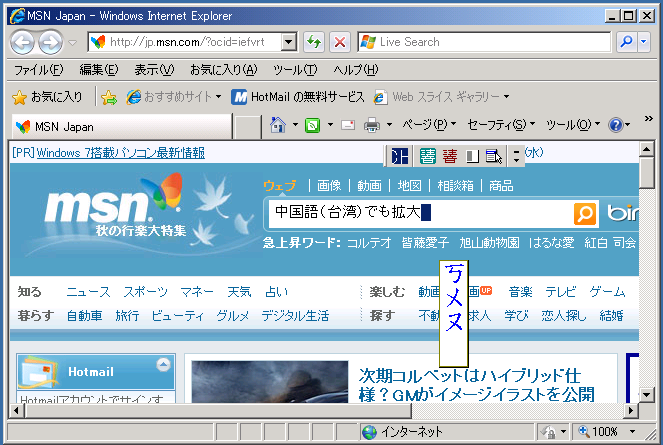
Task: Run Live Search with the magnifier button
Action: pos(626,42)
